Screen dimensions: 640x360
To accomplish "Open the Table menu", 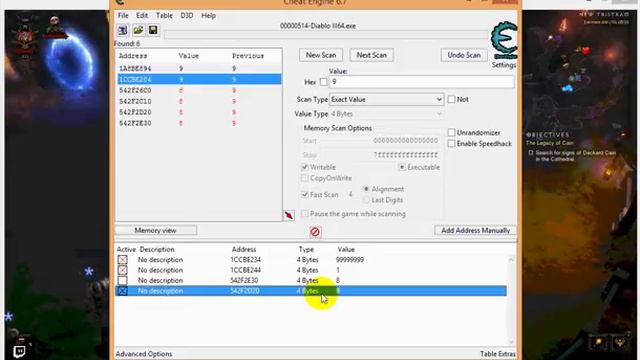I will [x=164, y=16].
